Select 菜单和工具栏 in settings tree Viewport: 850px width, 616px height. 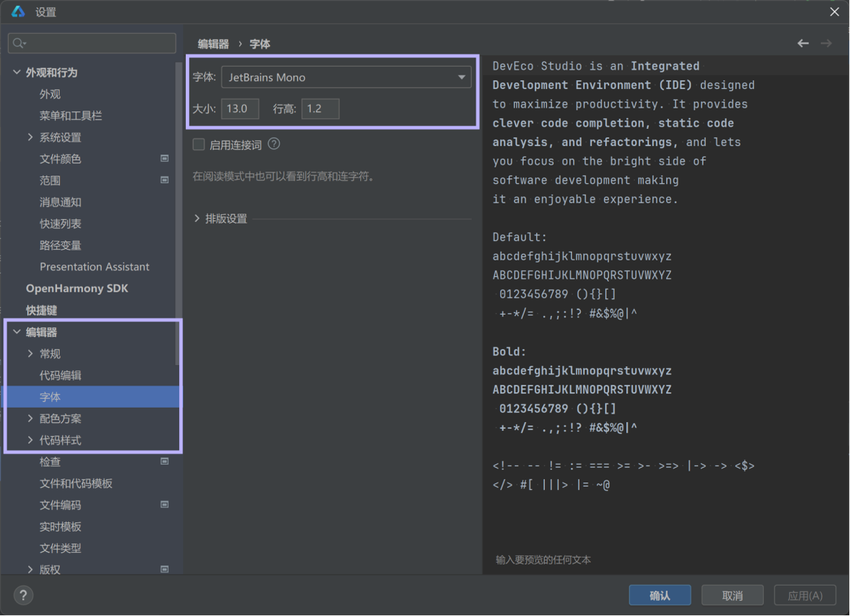coord(71,115)
